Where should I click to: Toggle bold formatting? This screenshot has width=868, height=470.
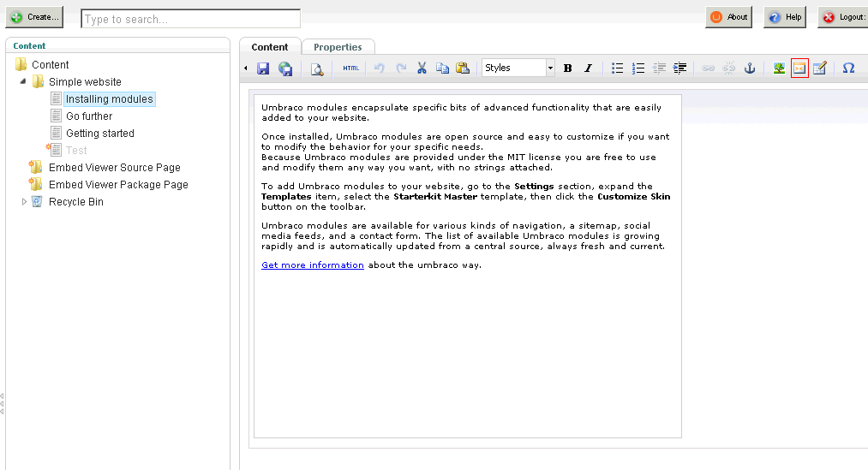[567, 68]
